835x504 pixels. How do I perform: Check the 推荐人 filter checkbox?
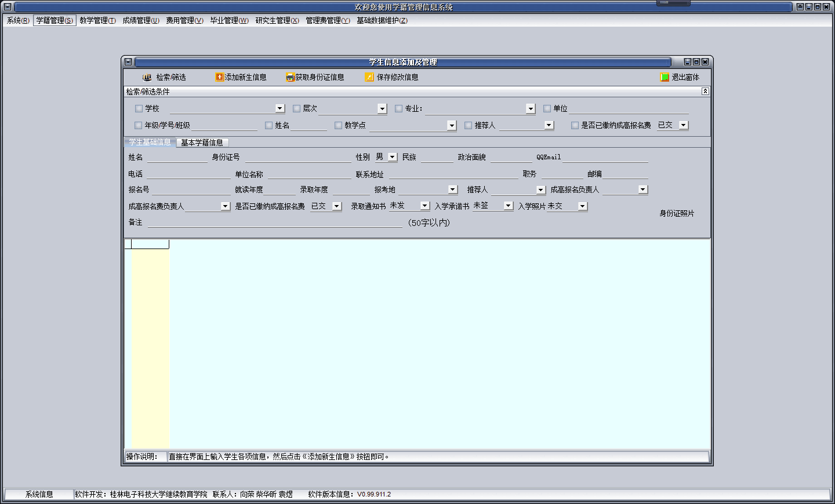468,125
